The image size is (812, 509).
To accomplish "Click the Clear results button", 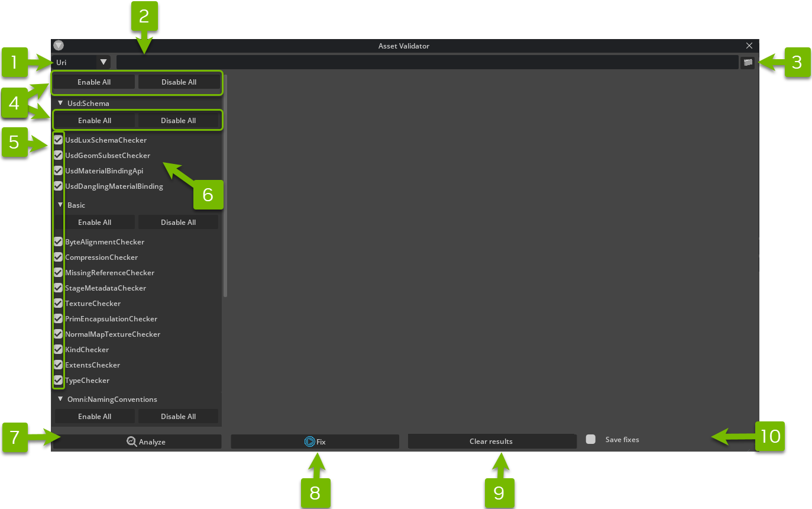I will (491, 441).
